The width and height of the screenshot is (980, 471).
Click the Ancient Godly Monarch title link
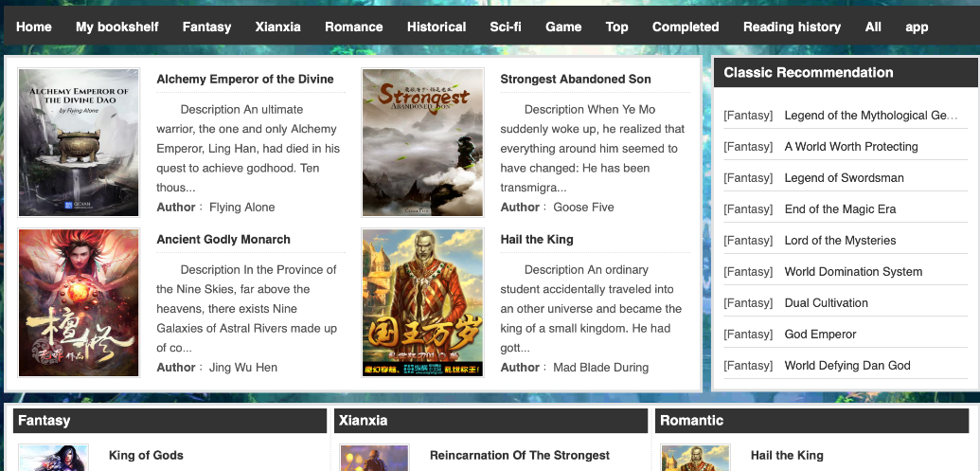pos(223,240)
